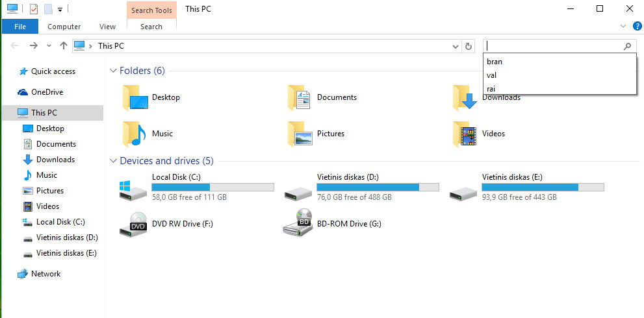Switch to the Computer ribbon tab

tap(64, 27)
